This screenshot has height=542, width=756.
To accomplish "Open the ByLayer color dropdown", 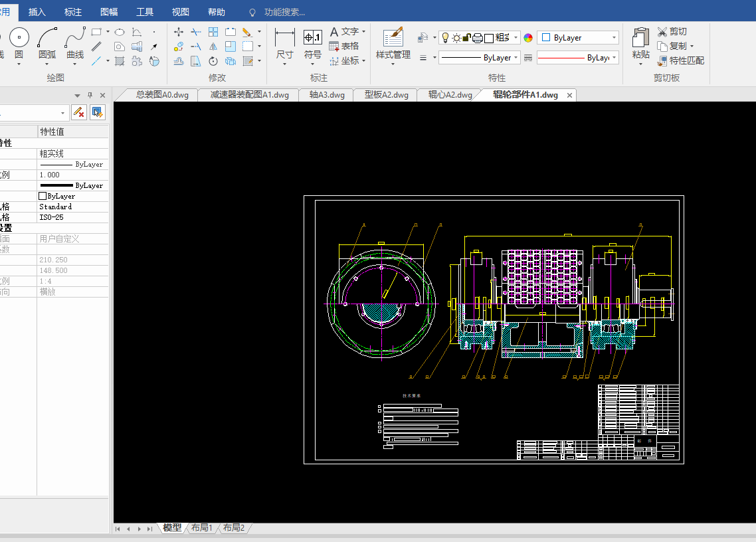I will (614, 38).
